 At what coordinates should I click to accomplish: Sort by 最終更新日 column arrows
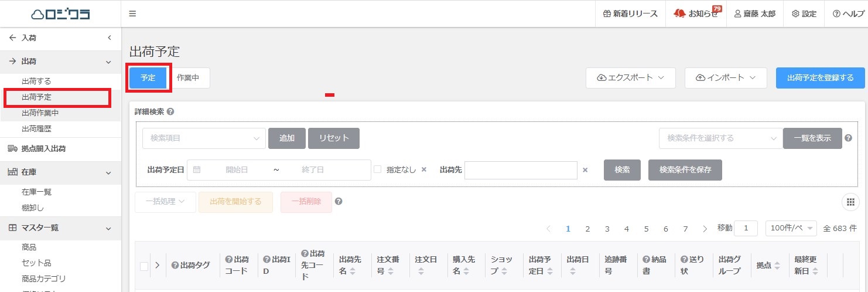click(x=815, y=271)
